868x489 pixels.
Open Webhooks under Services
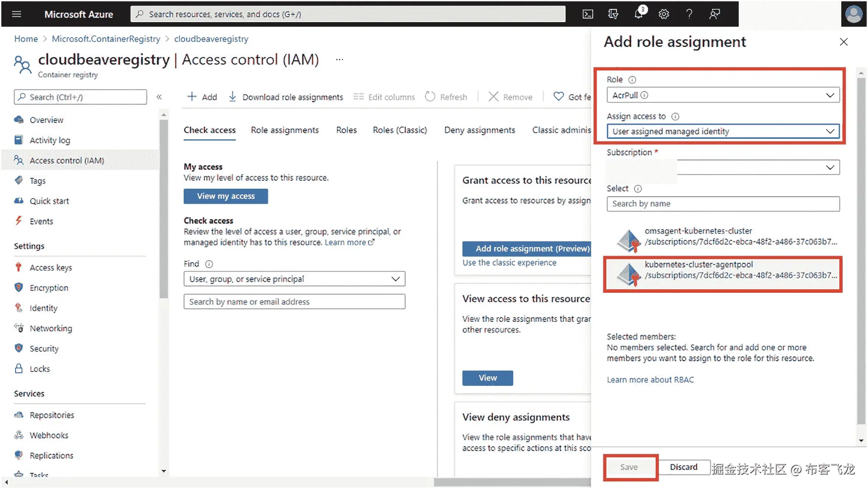(49, 435)
